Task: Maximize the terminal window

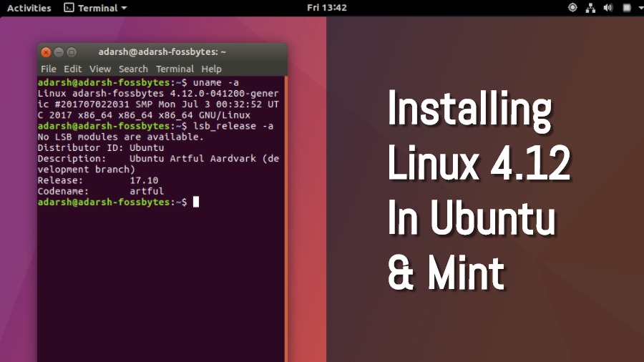Action: coord(72,52)
